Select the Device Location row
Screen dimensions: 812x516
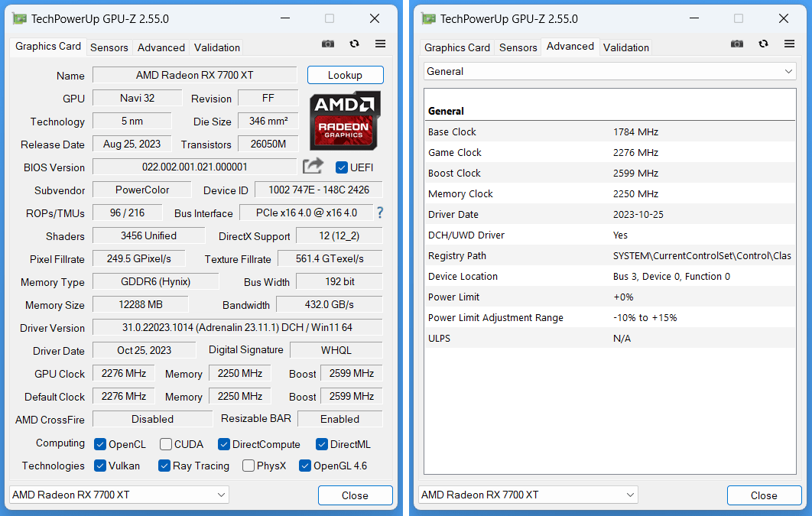[609, 277]
